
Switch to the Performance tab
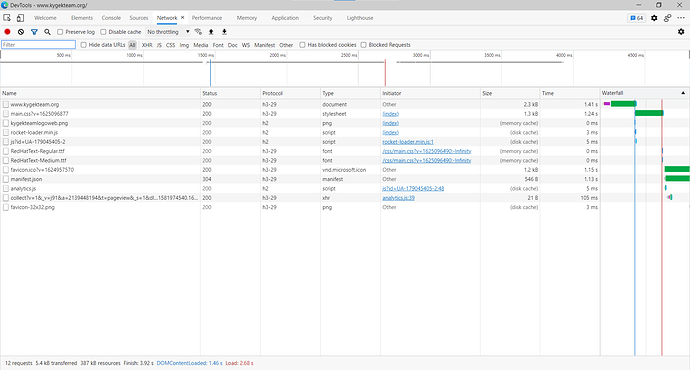(207, 18)
